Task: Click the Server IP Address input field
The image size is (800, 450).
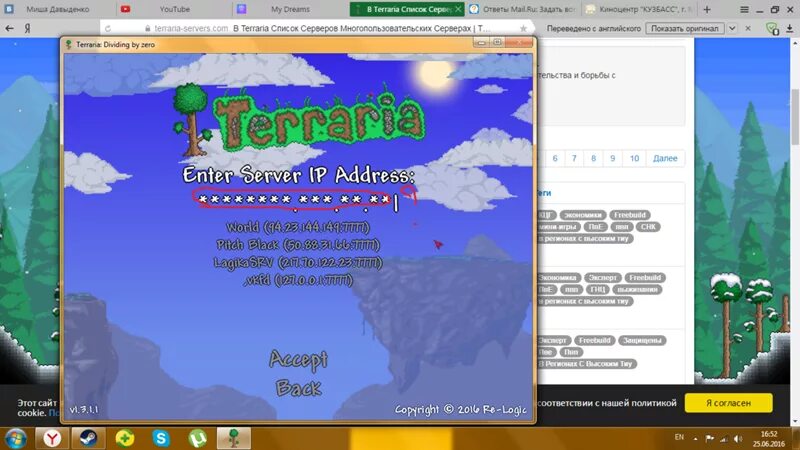Action: click(297, 200)
